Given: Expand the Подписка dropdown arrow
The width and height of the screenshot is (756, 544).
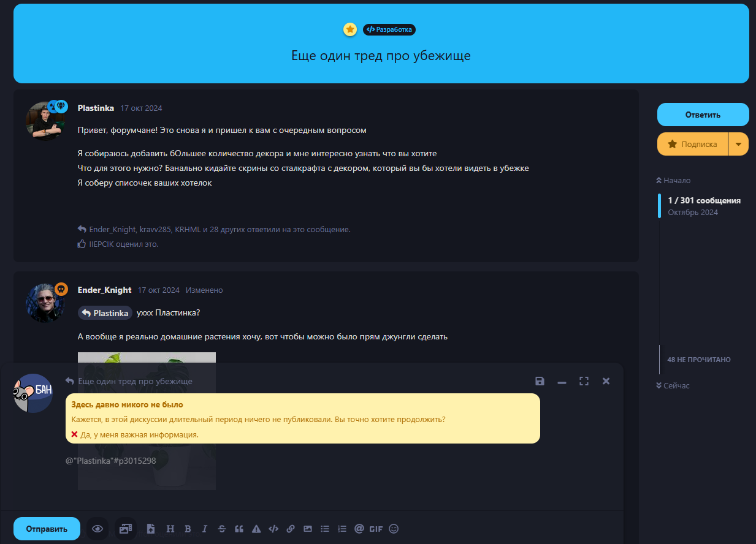Looking at the screenshot, I should [738, 144].
